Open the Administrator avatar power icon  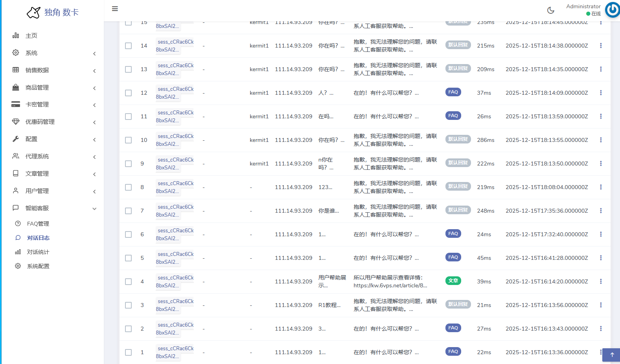pos(612,10)
